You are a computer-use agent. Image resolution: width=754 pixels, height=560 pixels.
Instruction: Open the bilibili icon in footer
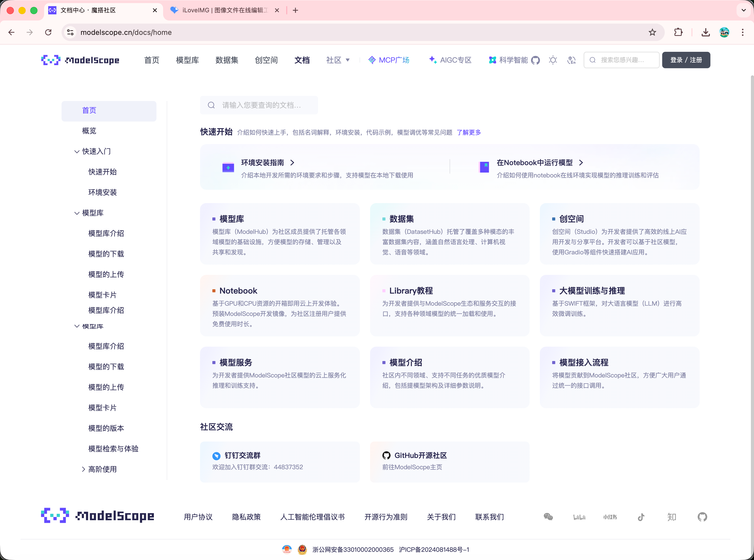(579, 517)
